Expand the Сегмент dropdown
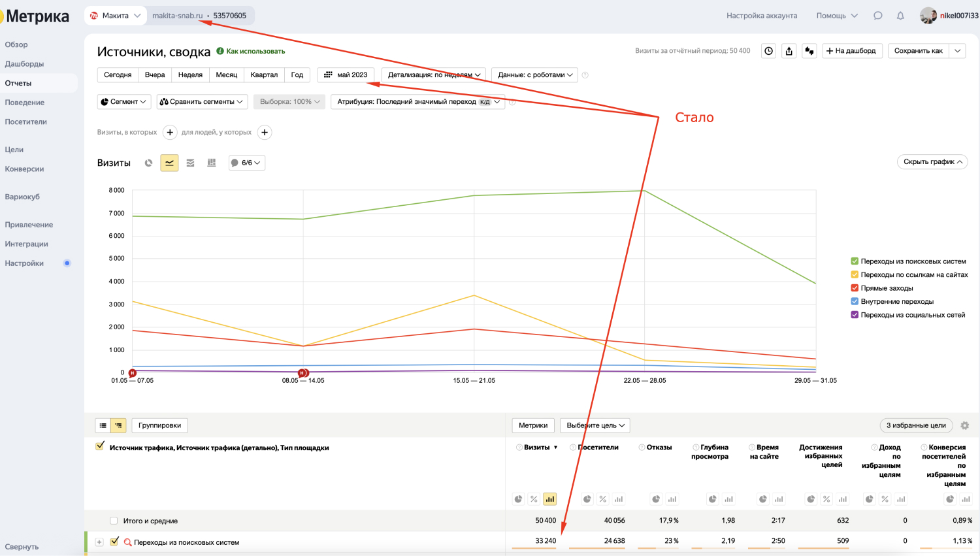 (x=124, y=101)
